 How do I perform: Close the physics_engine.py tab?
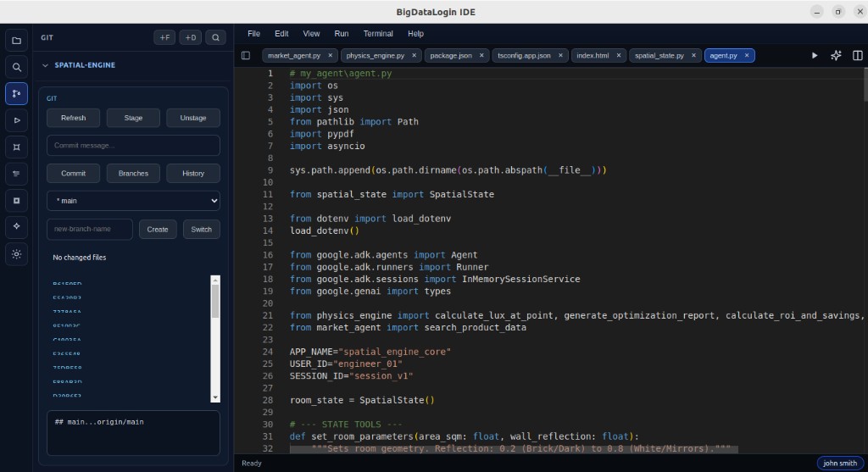click(414, 55)
